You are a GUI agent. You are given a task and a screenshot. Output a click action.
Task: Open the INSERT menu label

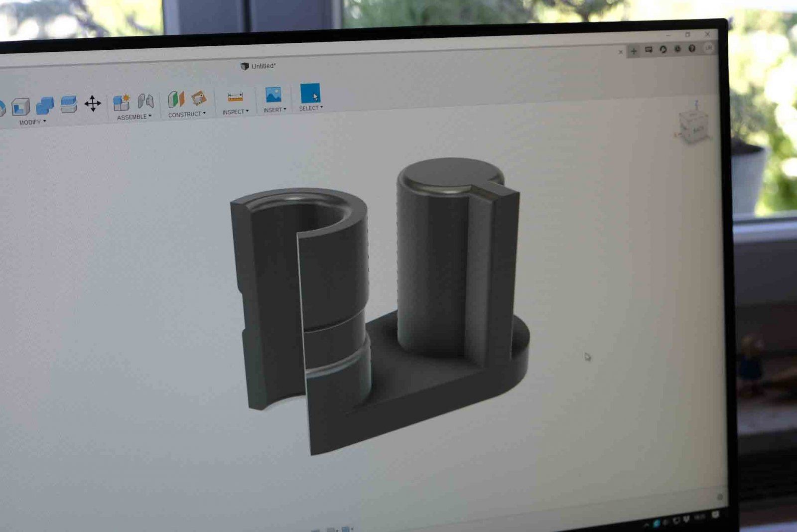[274, 110]
